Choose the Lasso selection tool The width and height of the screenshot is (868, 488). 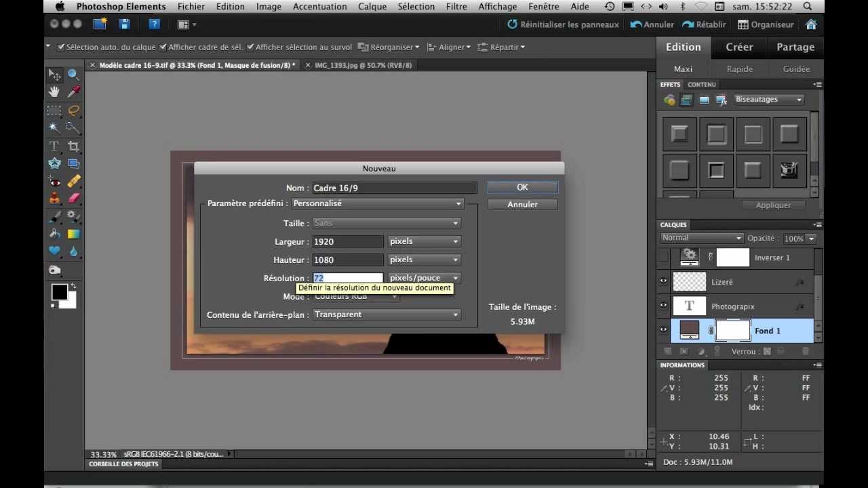pyautogui.click(x=73, y=110)
